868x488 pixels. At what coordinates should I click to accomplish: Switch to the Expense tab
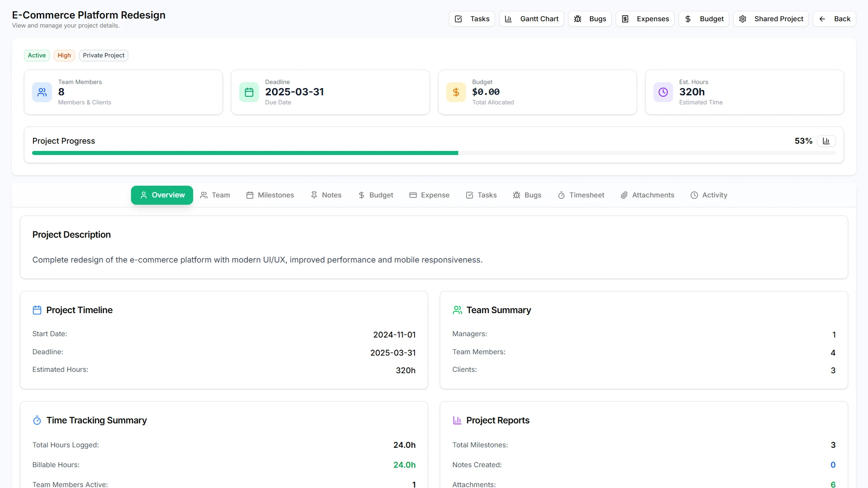tap(429, 195)
